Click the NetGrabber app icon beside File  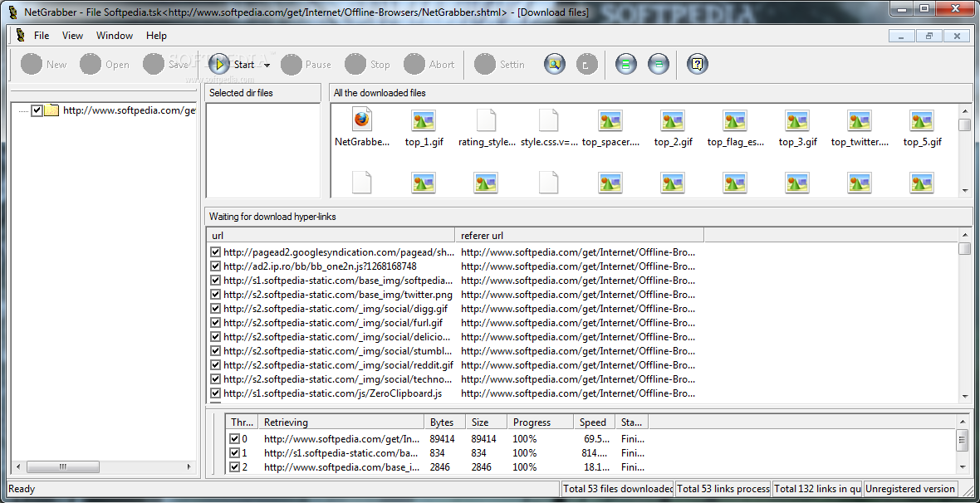(x=21, y=36)
